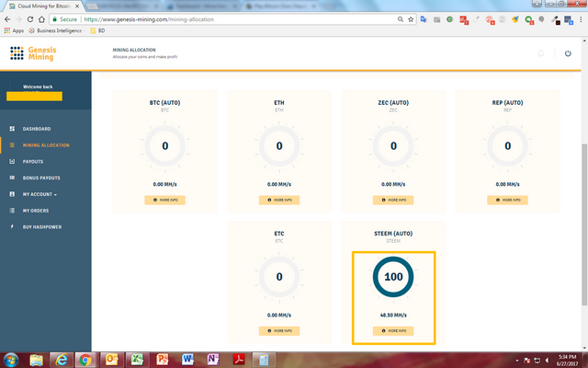Viewport: 588px width, 368px height.
Task: Click the Genesis Mining logo
Action: 33,53
